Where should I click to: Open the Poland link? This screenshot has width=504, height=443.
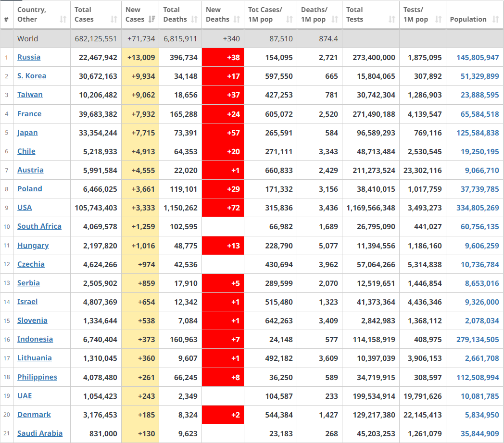(x=29, y=188)
